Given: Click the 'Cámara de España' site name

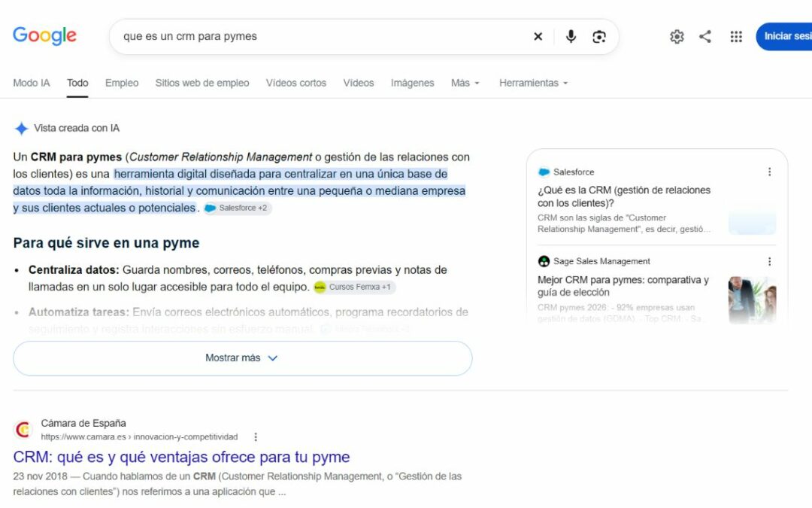Looking at the screenshot, I should (x=83, y=423).
